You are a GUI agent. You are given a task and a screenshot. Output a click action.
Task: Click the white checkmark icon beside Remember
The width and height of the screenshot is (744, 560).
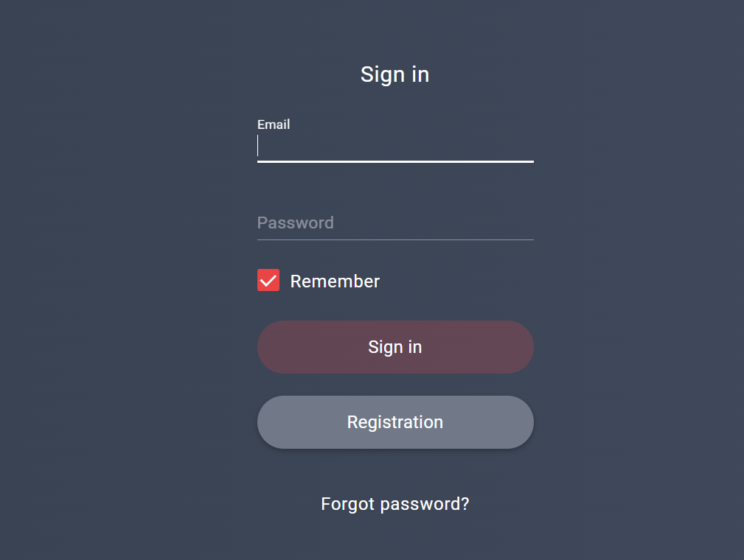pos(268,281)
